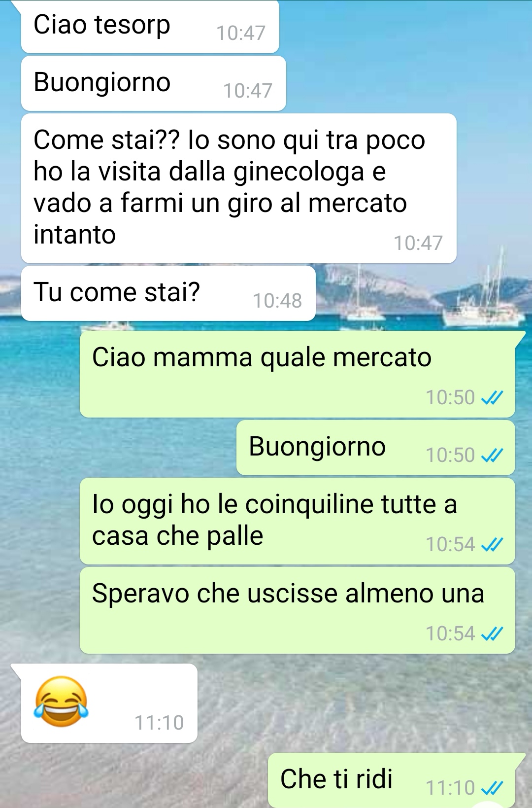The height and width of the screenshot is (808, 532).
Task: Select 'Io oggi ho le coinquiline' message
Action: click(298, 521)
